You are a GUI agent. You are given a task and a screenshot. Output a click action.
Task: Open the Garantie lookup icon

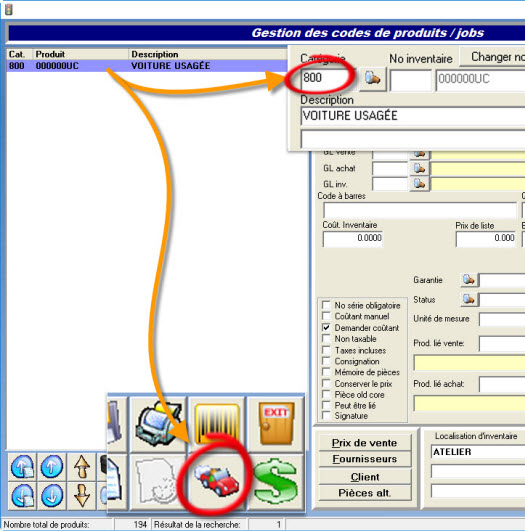pos(469,280)
